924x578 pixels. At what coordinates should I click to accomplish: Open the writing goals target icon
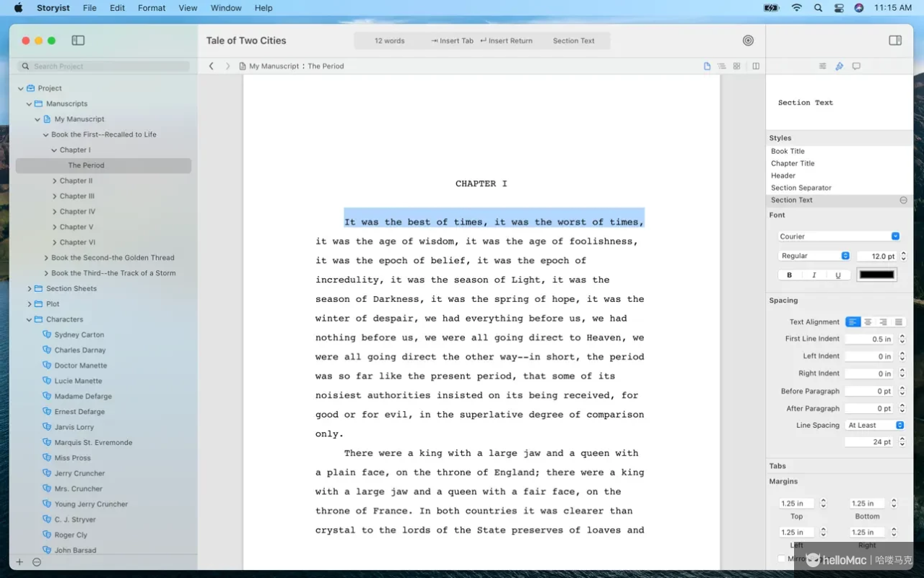coord(748,40)
